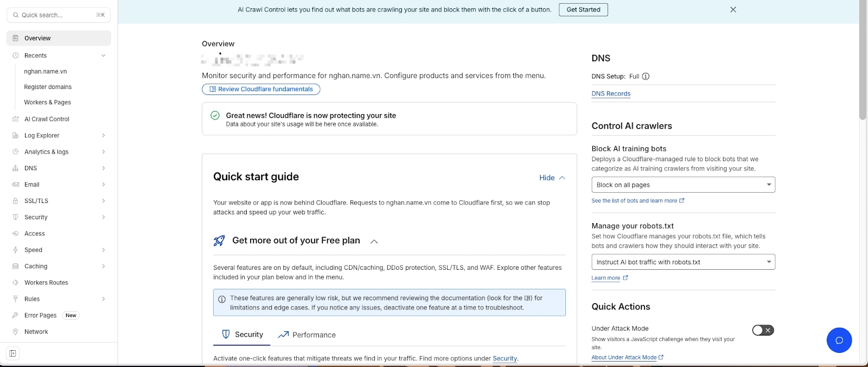
Task: Open the chat support bubble icon
Action: [x=839, y=340]
